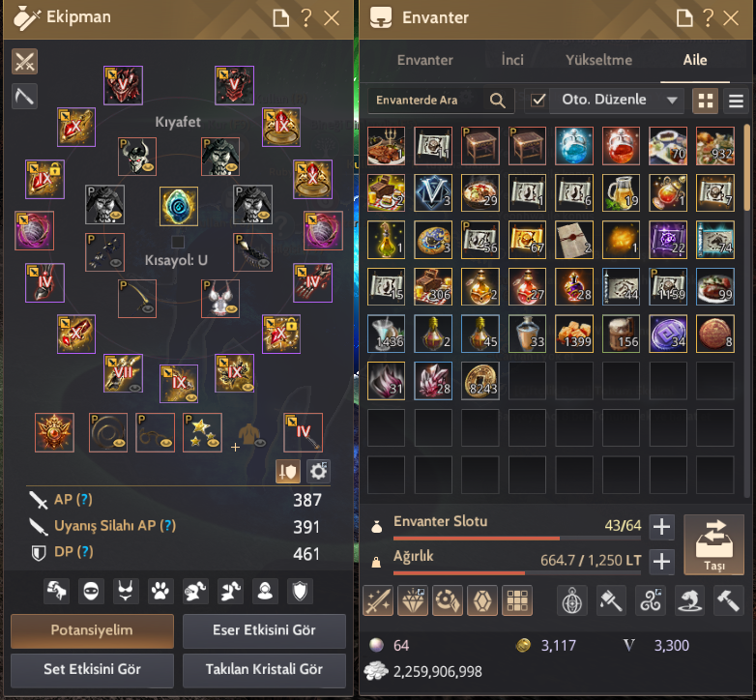This screenshot has width=756, height=700.
Task: Click the Takılan Kristali Gör button
Action: pos(264,669)
